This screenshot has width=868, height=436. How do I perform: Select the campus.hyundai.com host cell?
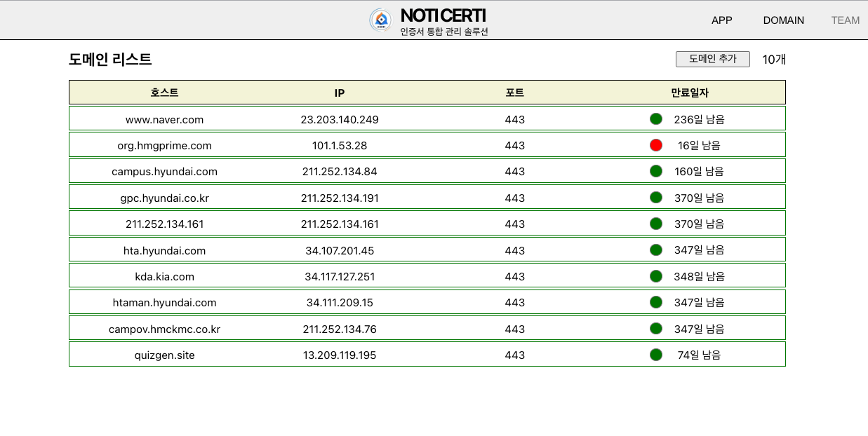pyautogui.click(x=164, y=172)
